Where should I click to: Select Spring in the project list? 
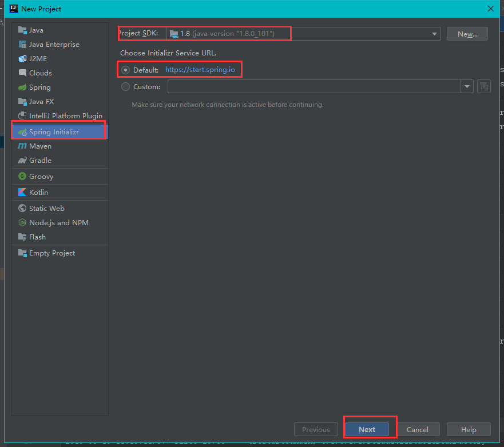coord(60,87)
